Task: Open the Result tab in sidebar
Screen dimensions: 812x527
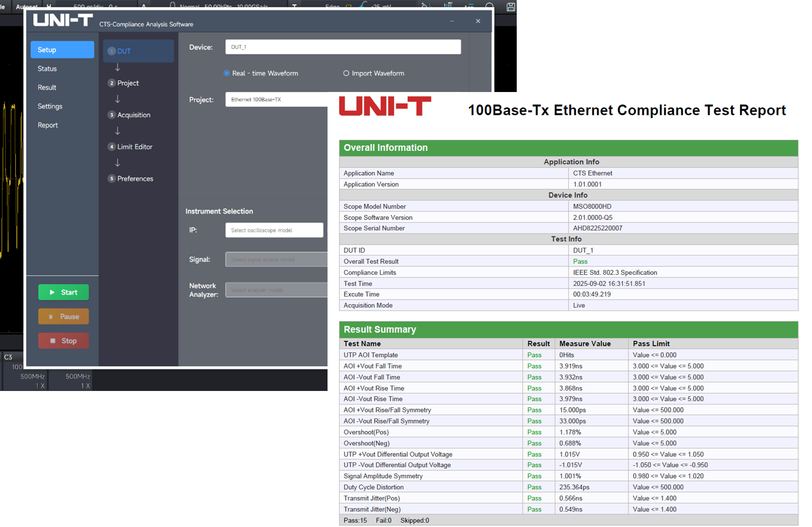Action: pos(47,88)
